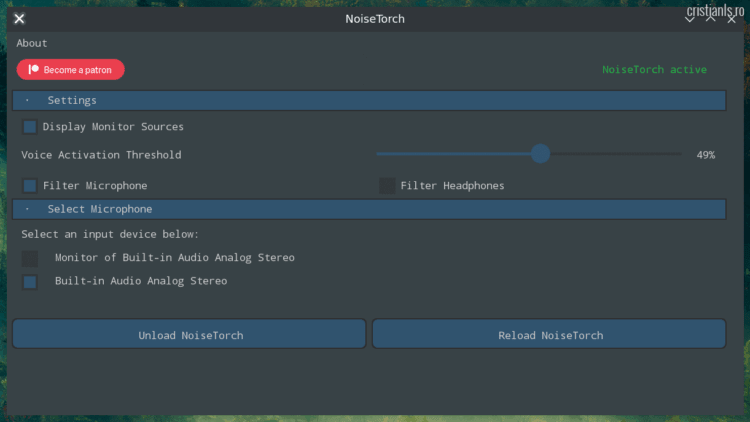Viewport: 750px width, 422px height.
Task: Toggle Display Monitor Sources checkbox
Action: tap(30, 127)
